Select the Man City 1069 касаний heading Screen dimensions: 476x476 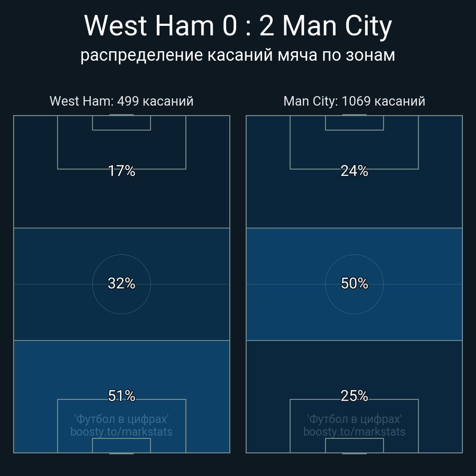(355, 101)
